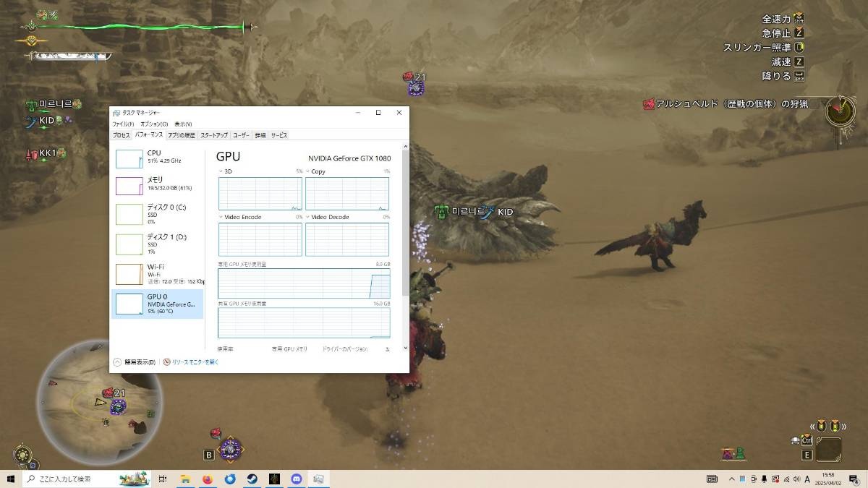Image resolution: width=868 pixels, height=488 pixels.
Task: Click the リソース モニターを開く link
Action: (191, 361)
